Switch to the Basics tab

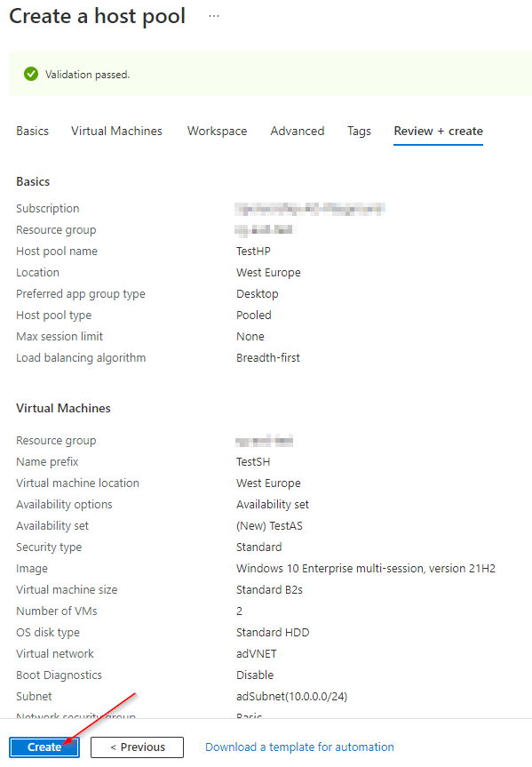coord(32,132)
